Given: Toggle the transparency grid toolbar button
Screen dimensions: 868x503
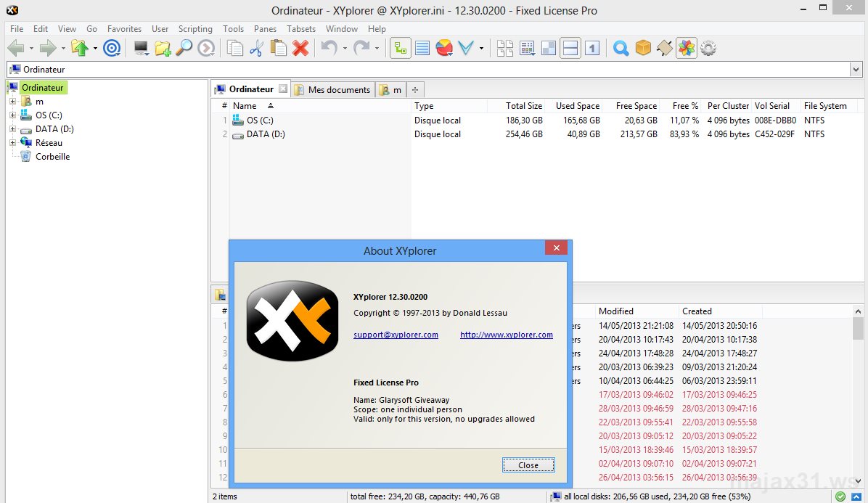Looking at the screenshot, I should pos(549,49).
